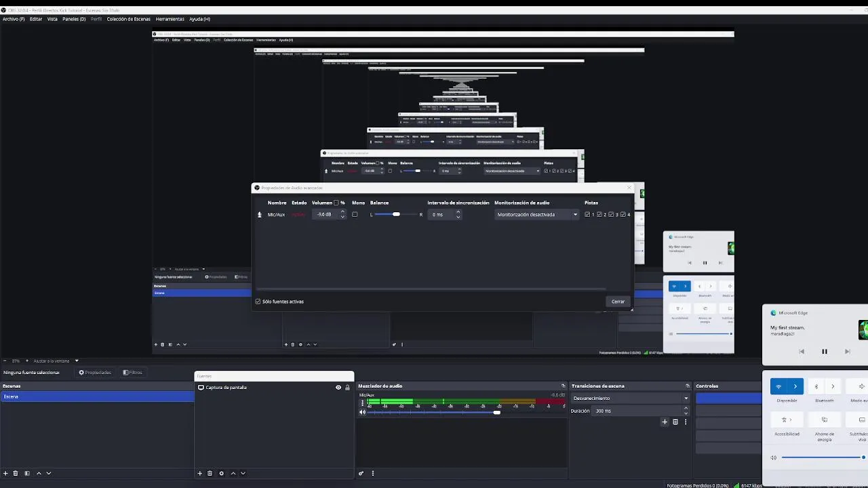Mute Mic/Aux with mixer speaker icon
Screen dimensions: 868x488
pos(362,412)
